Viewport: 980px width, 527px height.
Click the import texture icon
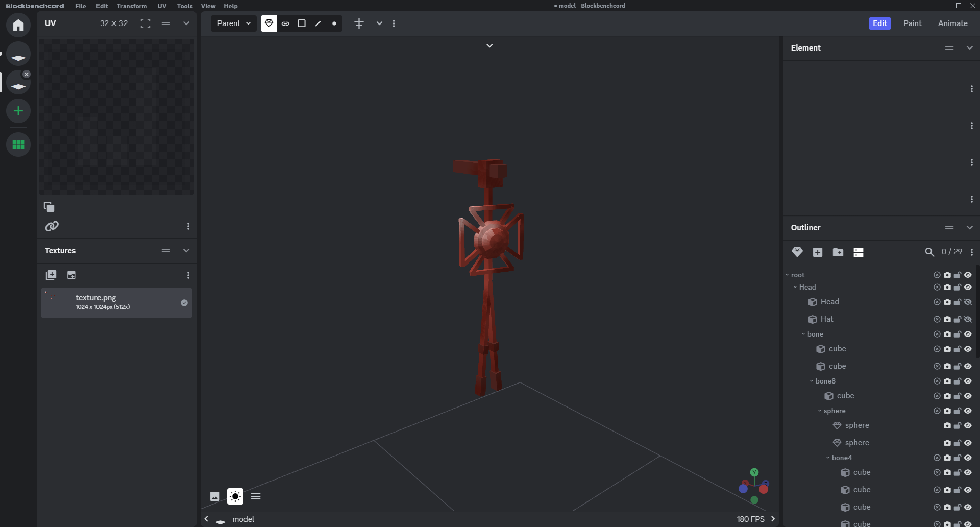click(x=51, y=275)
